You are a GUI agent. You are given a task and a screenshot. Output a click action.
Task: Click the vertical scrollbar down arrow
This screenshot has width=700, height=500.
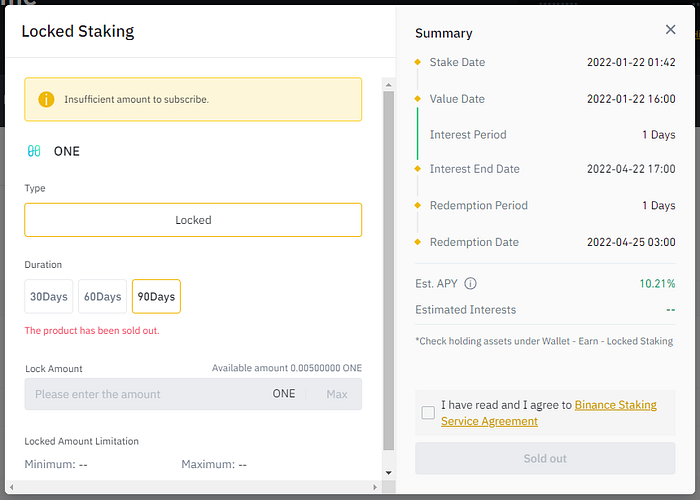pyautogui.click(x=388, y=473)
